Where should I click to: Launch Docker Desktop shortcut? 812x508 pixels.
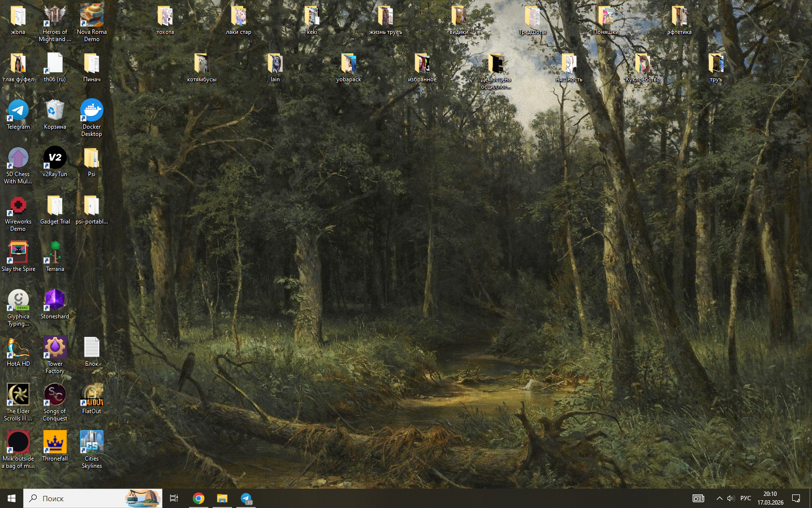[x=92, y=118]
